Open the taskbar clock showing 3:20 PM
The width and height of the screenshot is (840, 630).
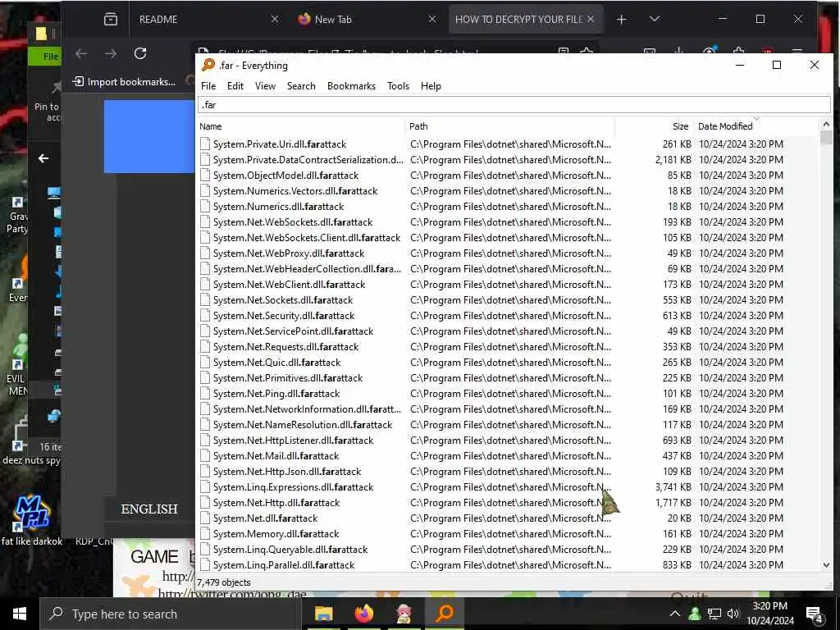click(769, 614)
